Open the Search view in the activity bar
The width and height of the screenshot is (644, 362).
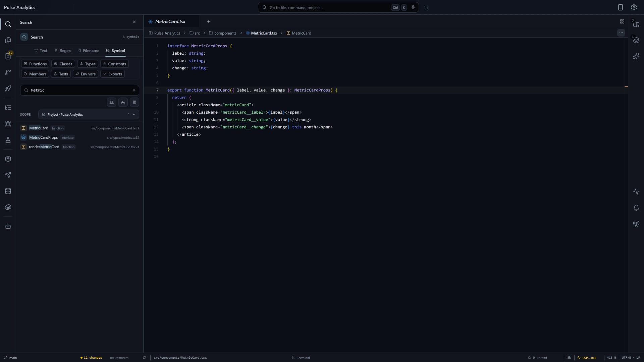pos(8,24)
